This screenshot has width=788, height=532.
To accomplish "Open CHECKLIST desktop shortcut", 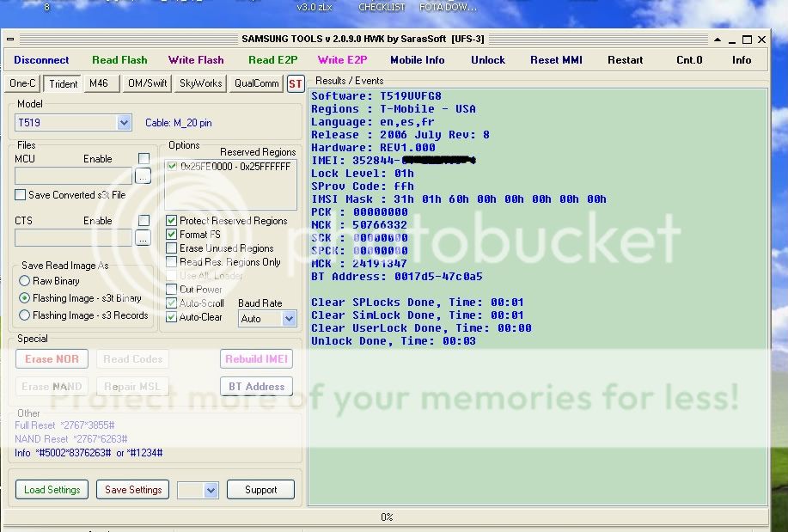I will [382, 7].
